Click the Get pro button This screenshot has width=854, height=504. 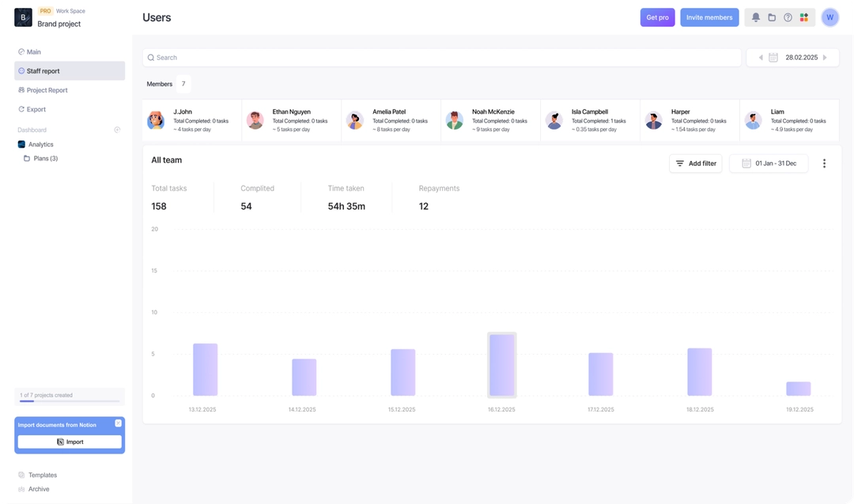coord(657,17)
